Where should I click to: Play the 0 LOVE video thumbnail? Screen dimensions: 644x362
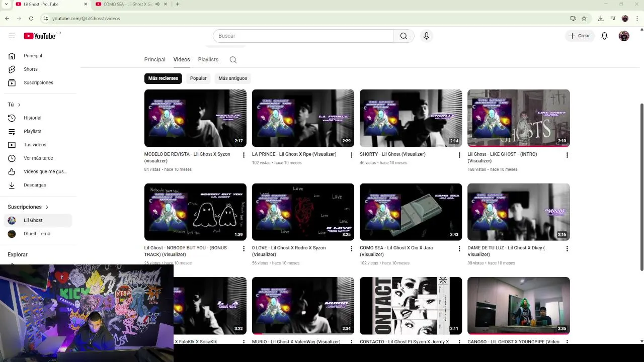303,212
